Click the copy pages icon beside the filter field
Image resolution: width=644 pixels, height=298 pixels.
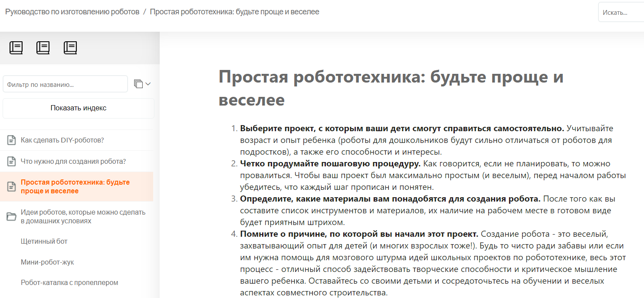coord(139,83)
